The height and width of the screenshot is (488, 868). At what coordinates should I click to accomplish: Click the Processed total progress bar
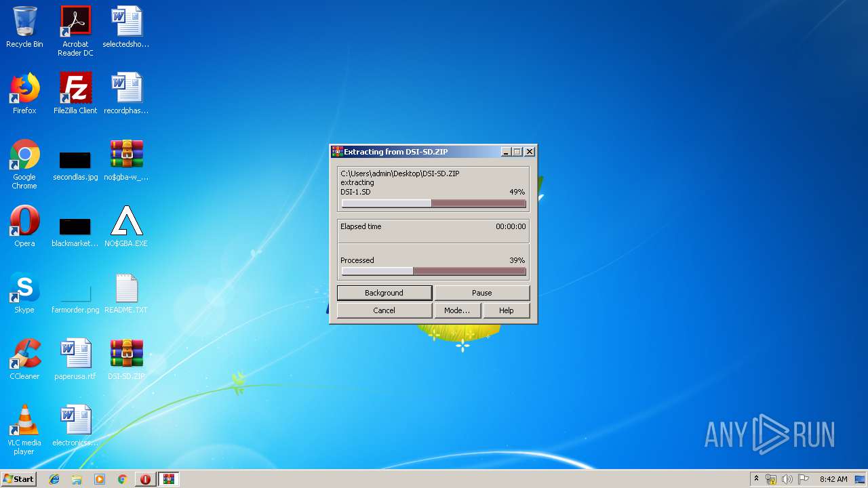tap(434, 271)
